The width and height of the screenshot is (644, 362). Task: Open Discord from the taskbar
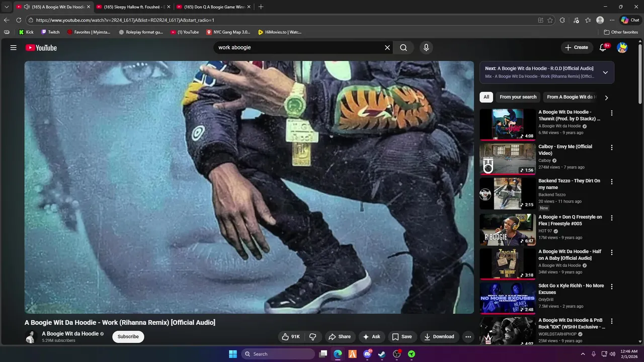click(367, 354)
